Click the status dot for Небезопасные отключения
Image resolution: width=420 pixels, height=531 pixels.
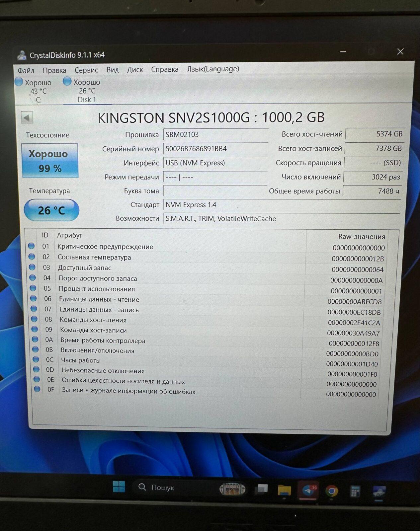pyautogui.click(x=36, y=369)
